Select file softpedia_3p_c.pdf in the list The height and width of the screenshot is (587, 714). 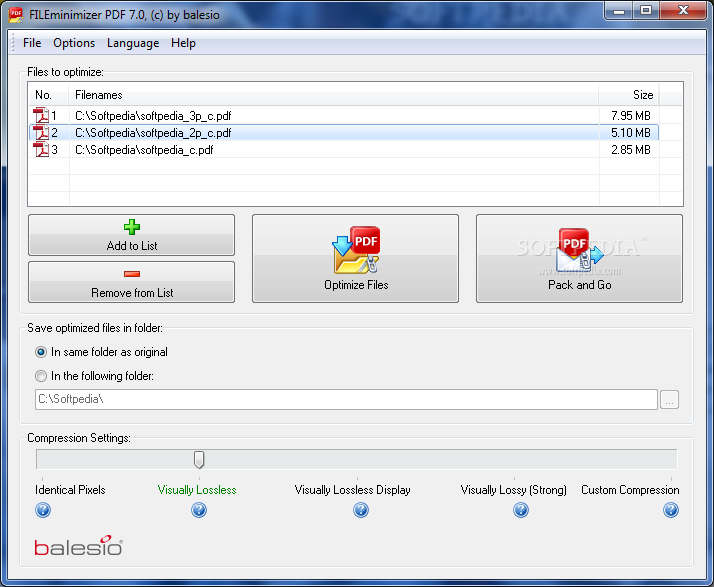click(x=153, y=116)
